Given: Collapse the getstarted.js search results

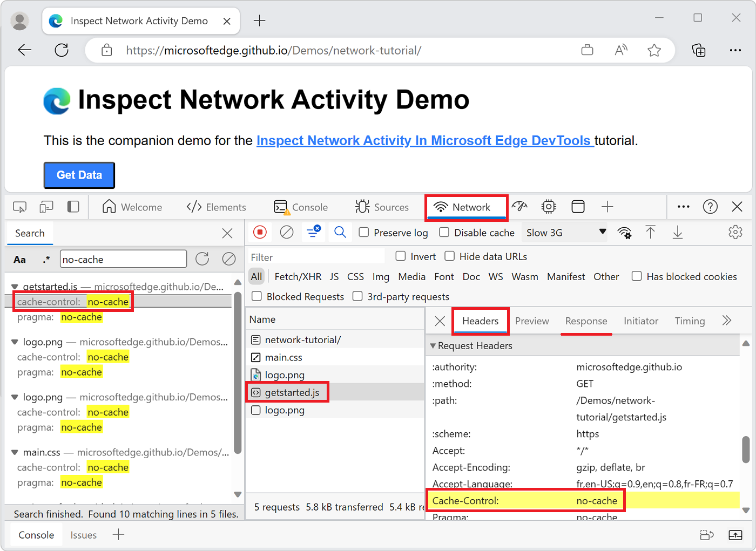Looking at the screenshot, I should coord(14,287).
